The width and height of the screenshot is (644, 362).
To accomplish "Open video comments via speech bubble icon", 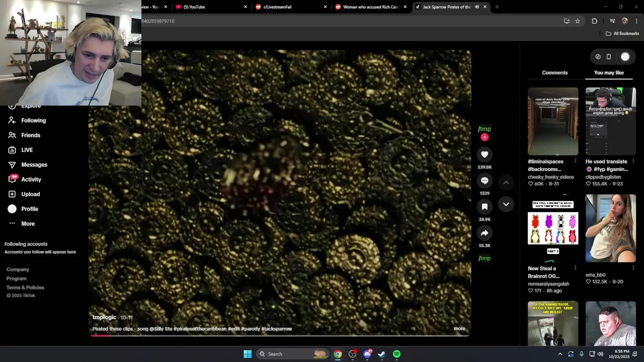I will click(485, 180).
